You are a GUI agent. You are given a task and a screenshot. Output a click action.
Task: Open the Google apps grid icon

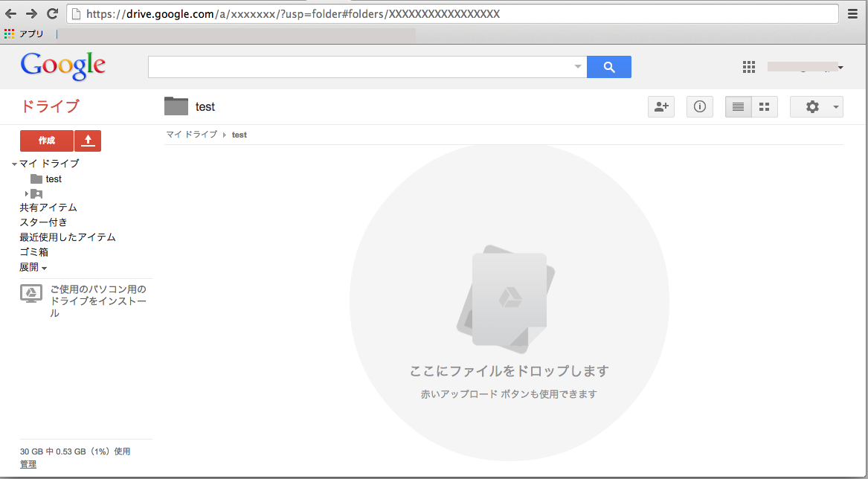(x=748, y=67)
